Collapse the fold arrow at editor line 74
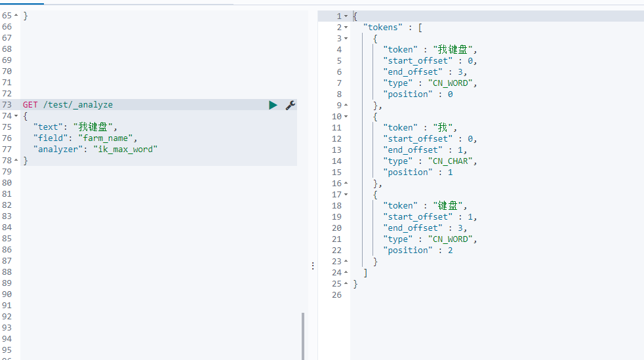 [16, 116]
